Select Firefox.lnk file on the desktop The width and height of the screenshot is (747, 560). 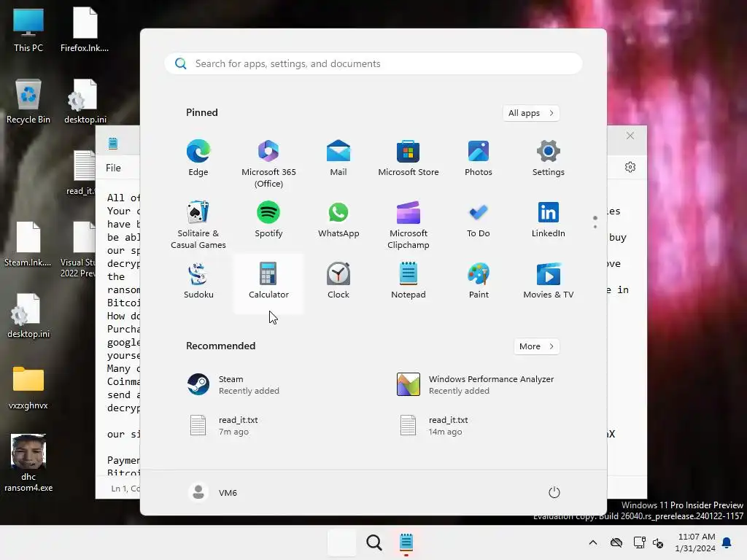coord(85,30)
